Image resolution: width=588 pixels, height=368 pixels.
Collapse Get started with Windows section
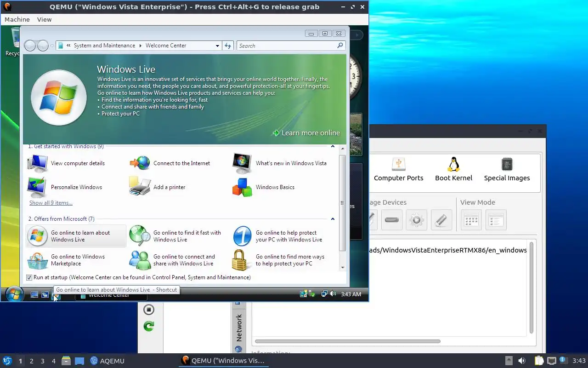[333, 146]
